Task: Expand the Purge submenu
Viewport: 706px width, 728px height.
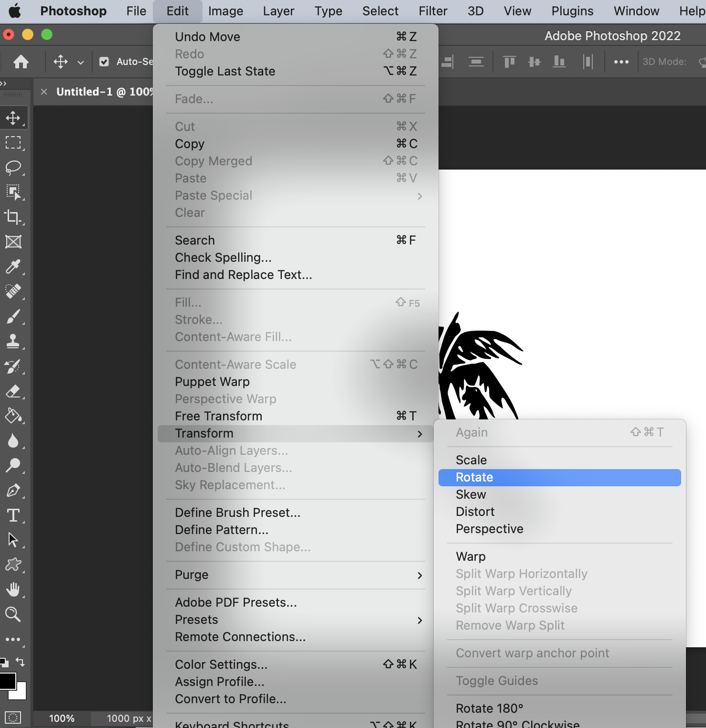Action: 296,575
